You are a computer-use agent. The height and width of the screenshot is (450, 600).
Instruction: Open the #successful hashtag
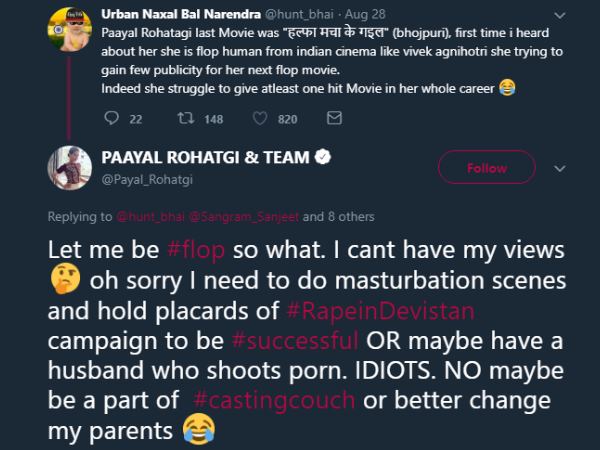click(x=287, y=341)
